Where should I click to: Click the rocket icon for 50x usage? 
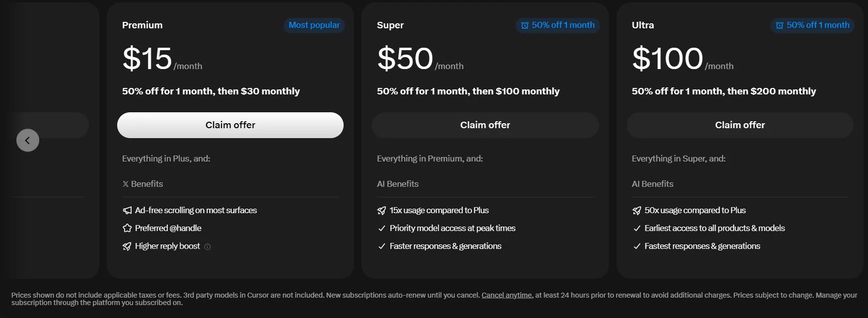pyautogui.click(x=637, y=210)
